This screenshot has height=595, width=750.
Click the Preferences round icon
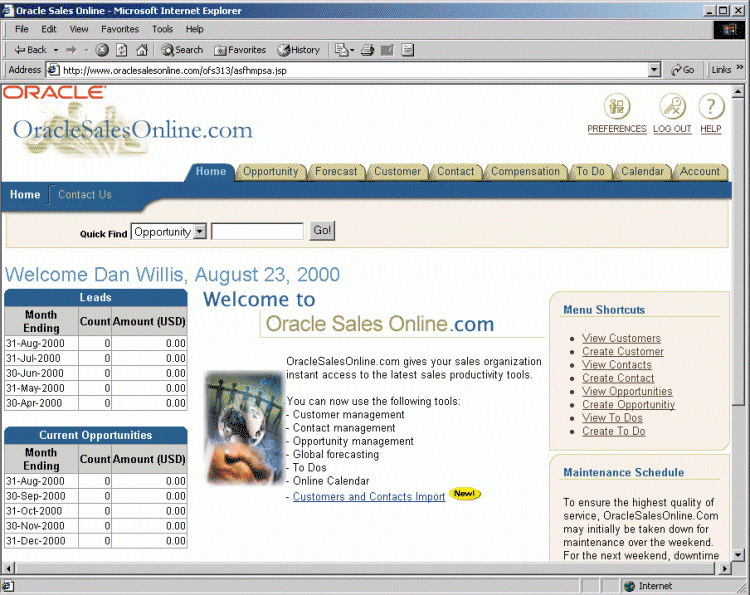click(x=617, y=106)
